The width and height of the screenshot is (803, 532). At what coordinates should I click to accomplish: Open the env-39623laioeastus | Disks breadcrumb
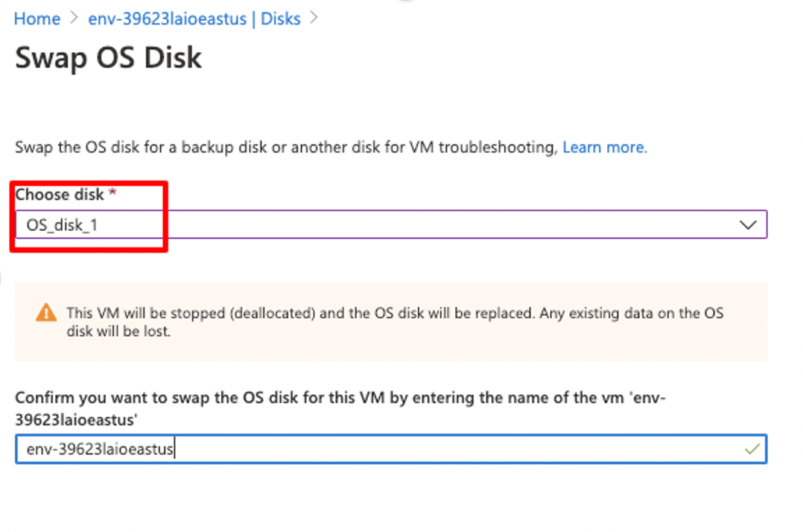point(194,19)
